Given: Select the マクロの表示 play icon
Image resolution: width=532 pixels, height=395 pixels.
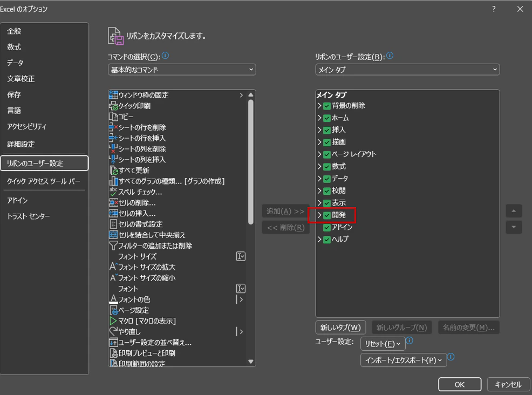Looking at the screenshot, I should coord(113,321).
